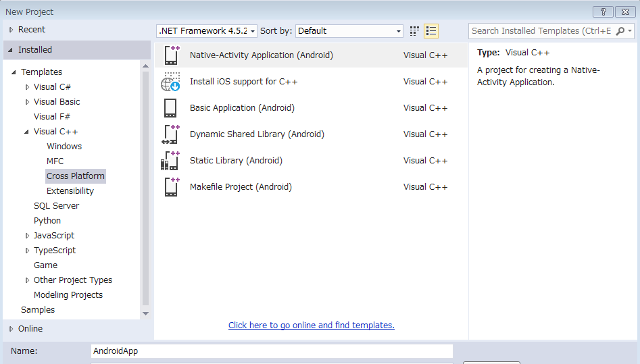The height and width of the screenshot is (364, 640).
Task: Click link to find templates online
Action: [x=312, y=326]
